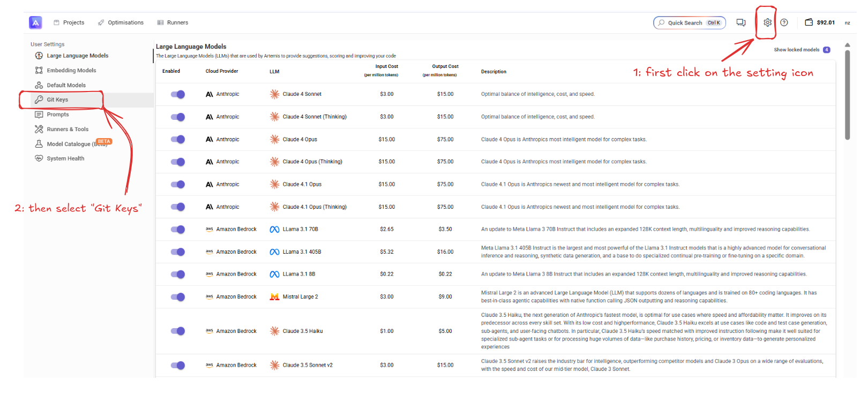Switch to the Optimisations tab
Screen dimensions: 868x395
coord(121,22)
